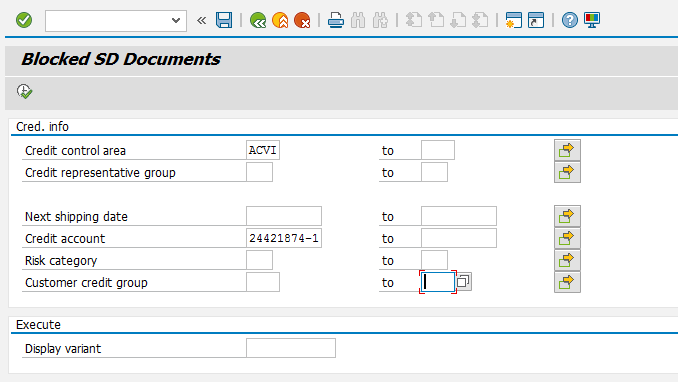The image size is (678, 382).
Task: Click the Display variant input field
Action: pyautogui.click(x=291, y=348)
